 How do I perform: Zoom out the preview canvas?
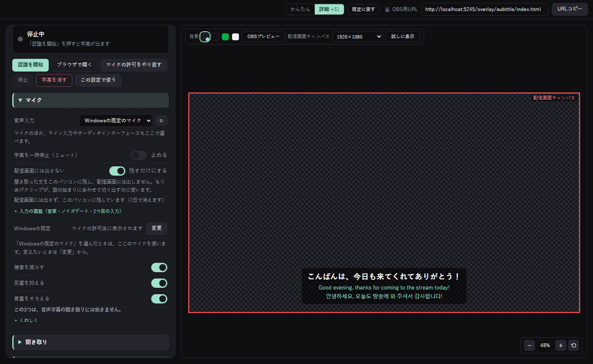tap(529, 345)
